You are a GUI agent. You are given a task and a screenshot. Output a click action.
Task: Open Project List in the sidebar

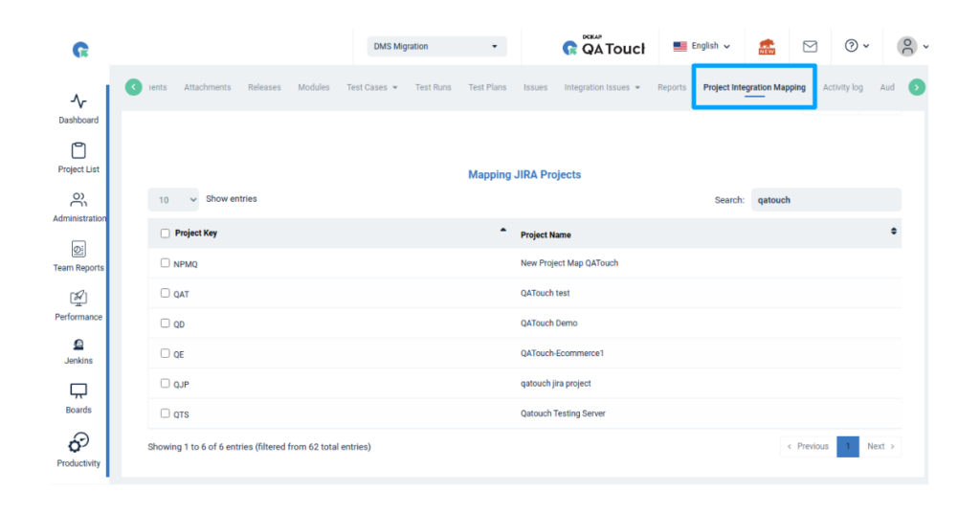pyautogui.click(x=78, y=151)
